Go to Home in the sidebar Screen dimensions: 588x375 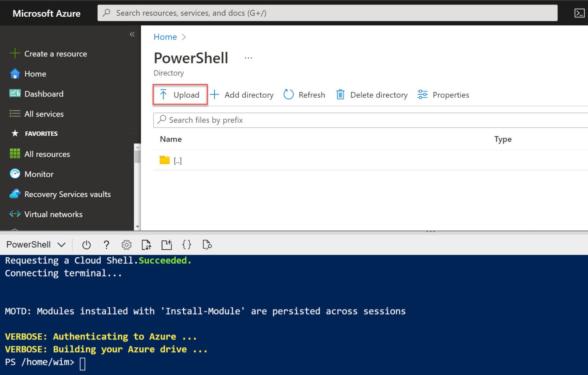click(x=35, y=74)
